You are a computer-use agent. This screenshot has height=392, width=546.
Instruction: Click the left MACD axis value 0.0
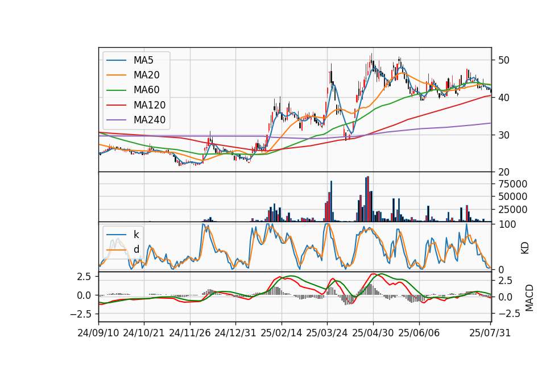[84, 295]
